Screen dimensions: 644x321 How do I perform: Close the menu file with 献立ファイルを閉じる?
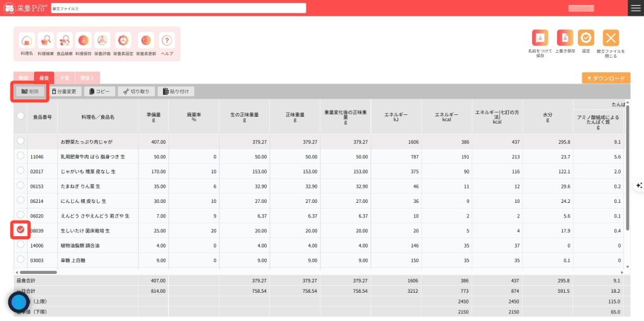point(611,38)
